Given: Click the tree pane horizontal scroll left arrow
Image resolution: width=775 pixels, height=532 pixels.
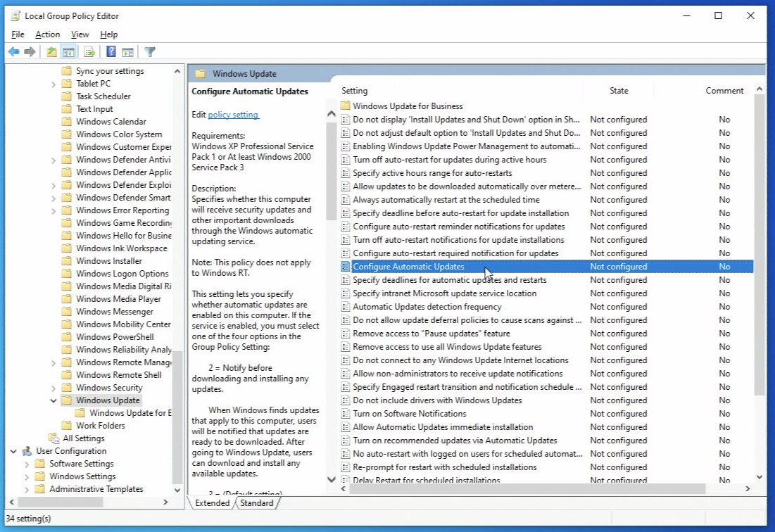Looking at the screenshot, I should pyautogui.click(x=12, y=502).
